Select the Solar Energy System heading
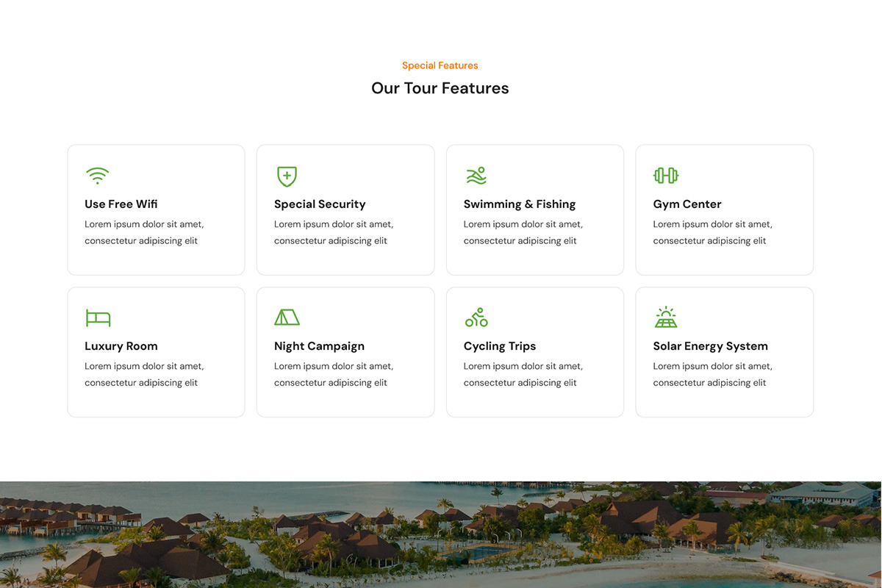This screenshot has height=588, width=882. point(711,346)
